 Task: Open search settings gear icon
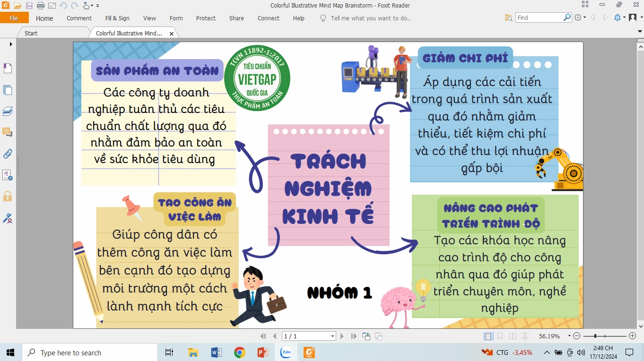click(x=578, y=17)
